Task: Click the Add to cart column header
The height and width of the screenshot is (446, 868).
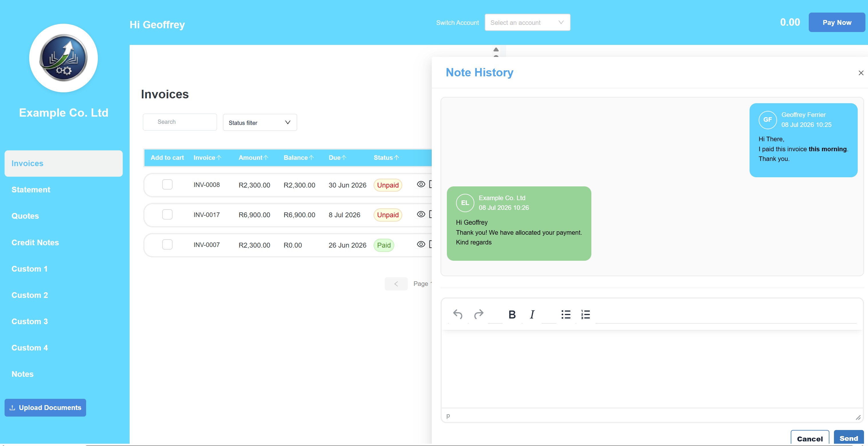Action: pyautogui.click(x=167, y=158)
